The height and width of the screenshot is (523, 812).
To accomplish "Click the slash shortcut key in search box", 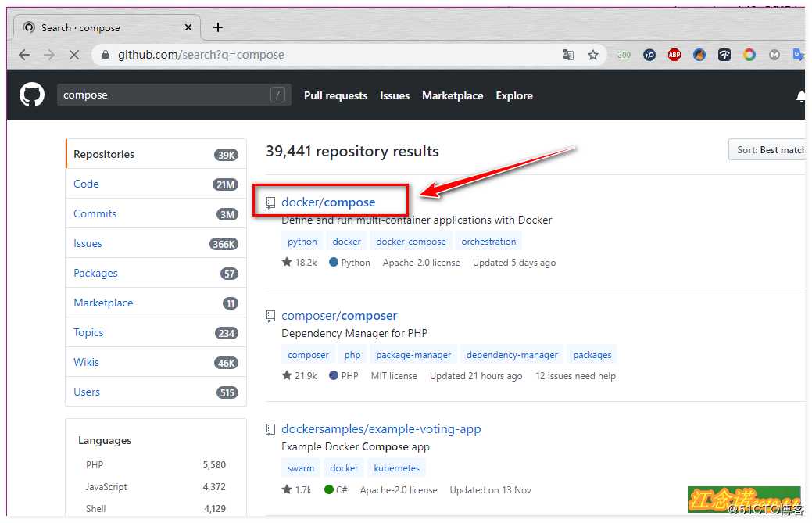I will point(277,95).
